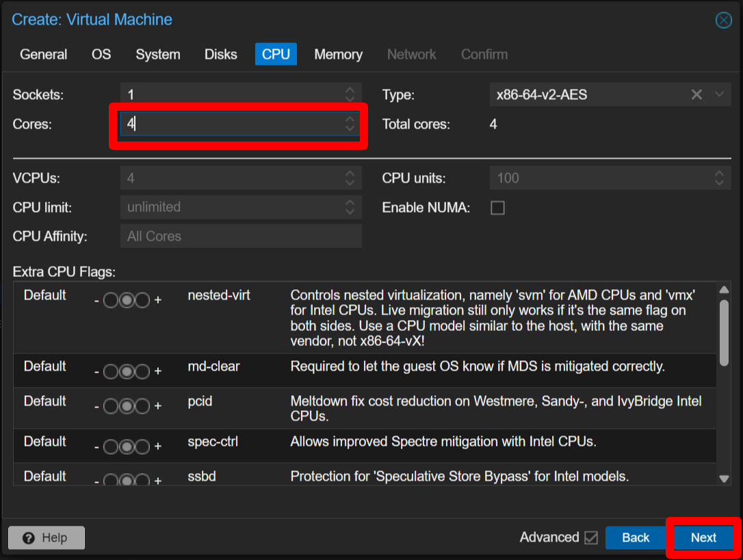Close the Create Virtual Machine dialog

click(723, 21)
